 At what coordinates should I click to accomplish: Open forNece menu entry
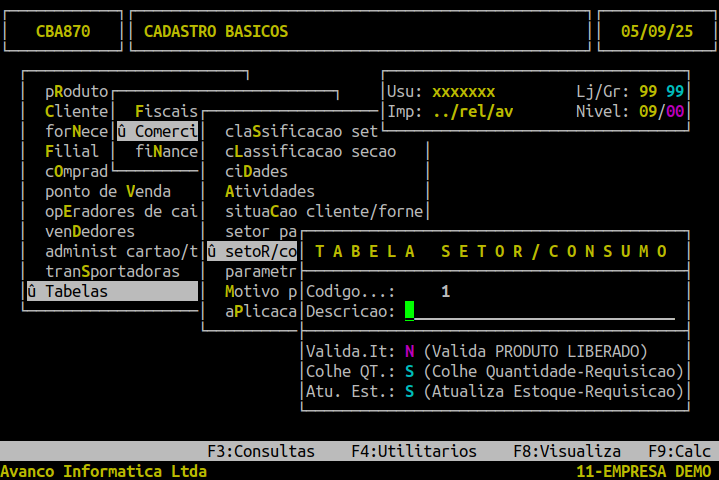[x=77, y=132]
